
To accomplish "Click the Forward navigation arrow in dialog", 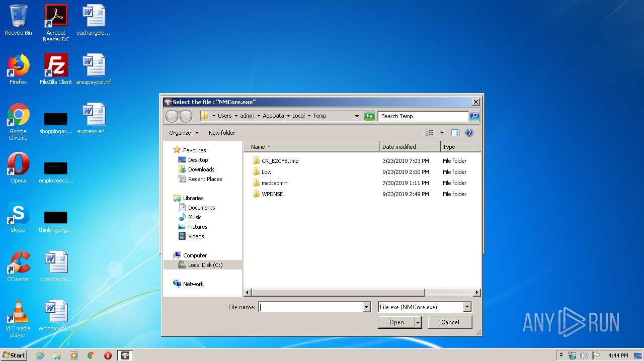I will click(x=186, y=116).
